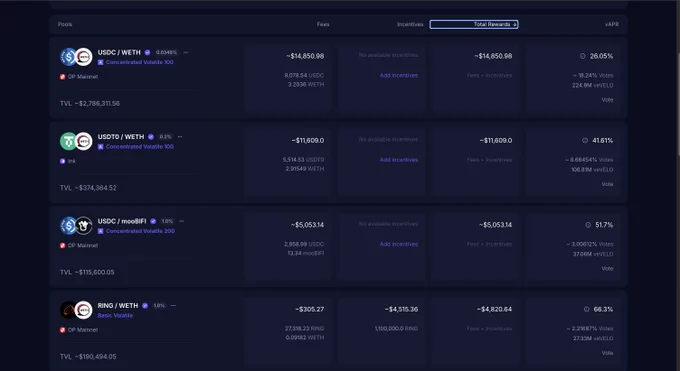This screenshot has height=371, width=680.
Task: Click the USDT0 token icon in the USDT0 / WETH pool
Action: pyautogui.click(x=68, y=141)
